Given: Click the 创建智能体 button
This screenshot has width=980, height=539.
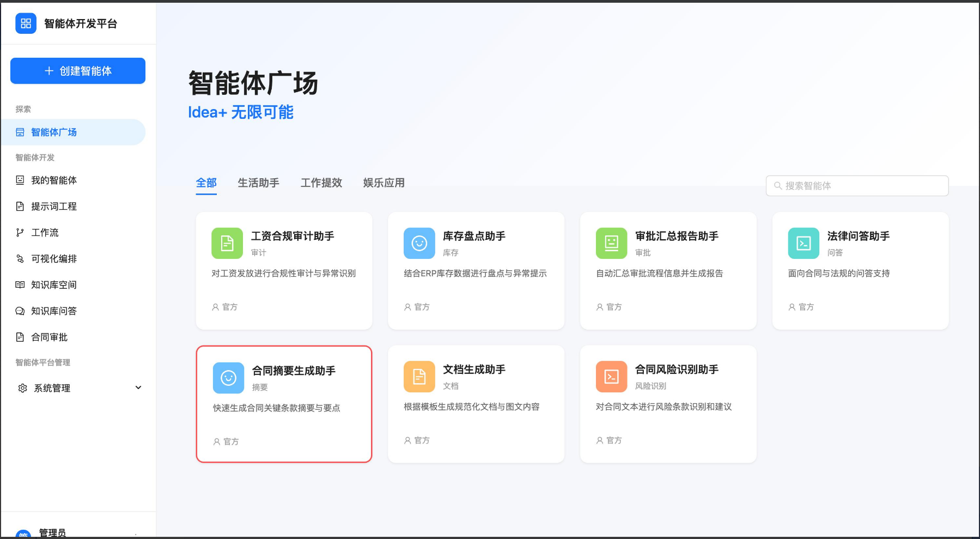Looking at the screenshot, I should (x=77, y=70).
